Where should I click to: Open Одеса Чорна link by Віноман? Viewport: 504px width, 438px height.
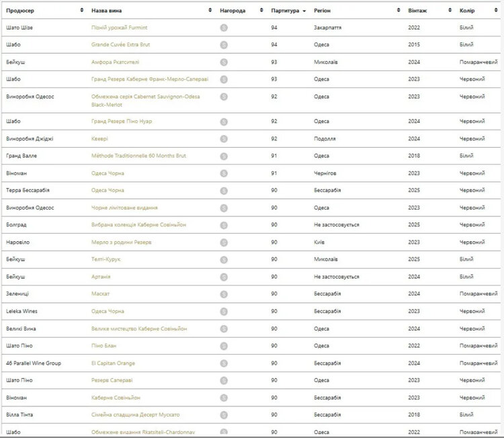coord(108,173)
